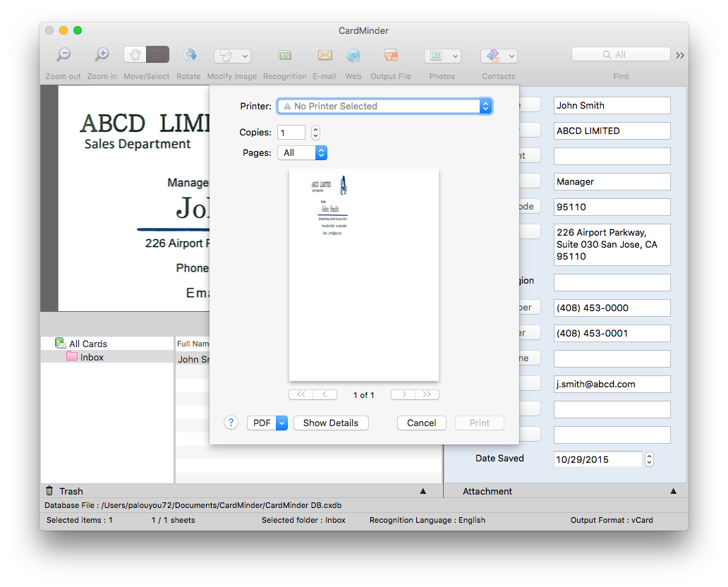Click the print preview page thumbnail

(363, 275)
